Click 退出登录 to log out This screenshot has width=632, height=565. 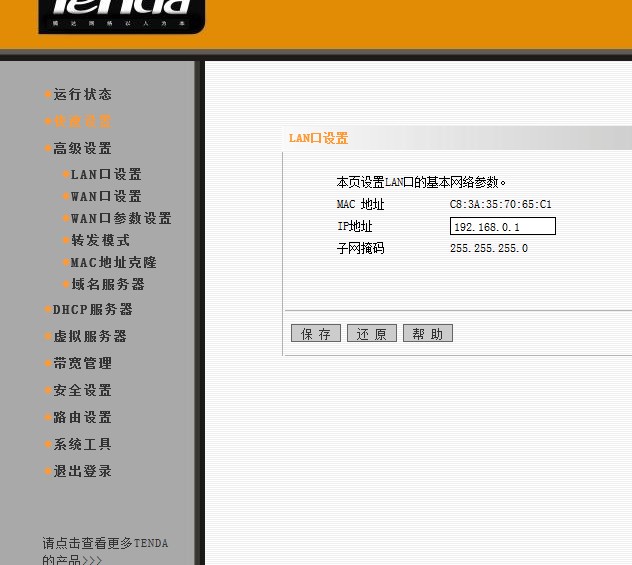pyautogui.click(x=82, y=471)
